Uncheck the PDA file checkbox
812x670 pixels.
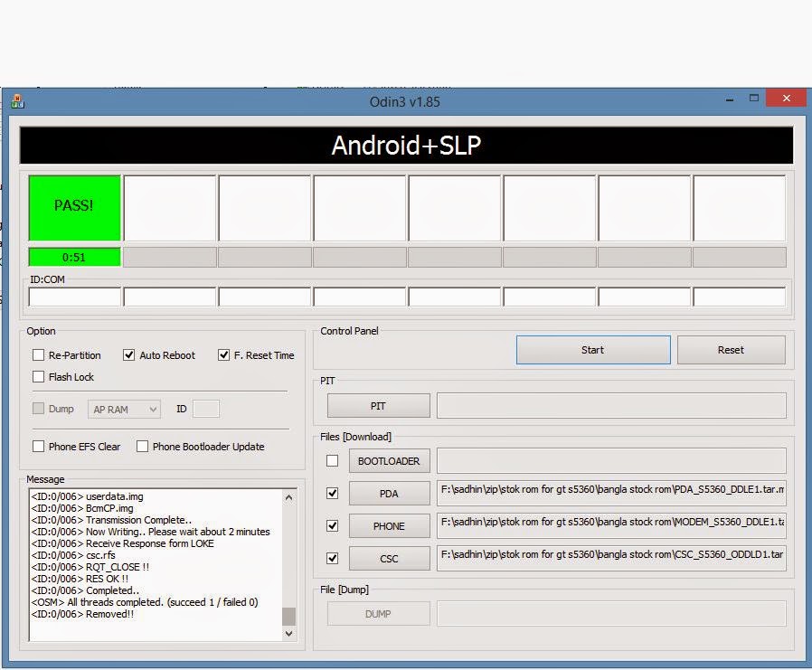click(x=333, y=494)
